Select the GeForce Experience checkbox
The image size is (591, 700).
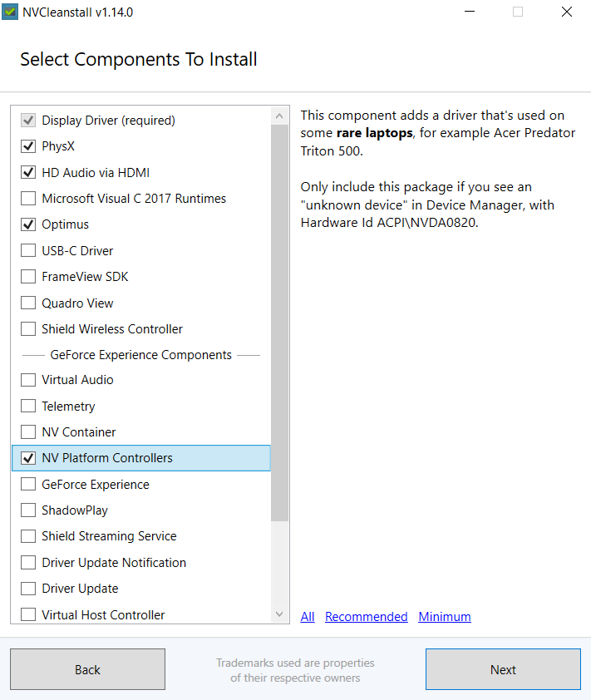click(28, 485)
